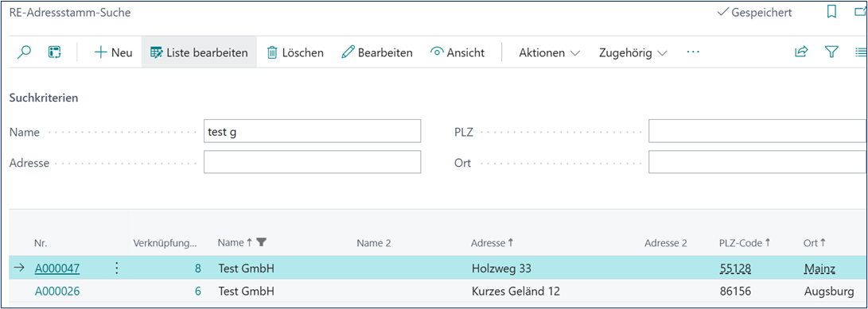Screen dimensions: 868x309
Task: Click into the PLZ search field
Action: 758,132
